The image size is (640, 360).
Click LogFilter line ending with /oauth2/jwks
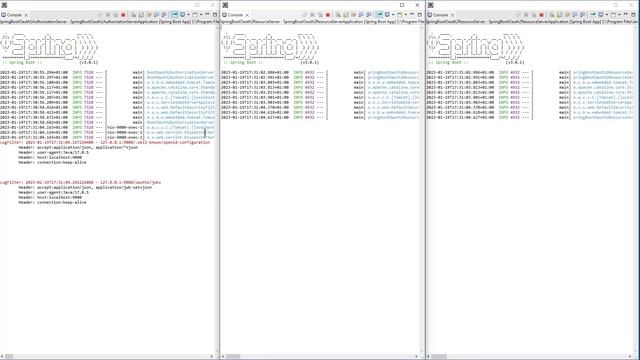pyautogui.click(x=80, y=182)
